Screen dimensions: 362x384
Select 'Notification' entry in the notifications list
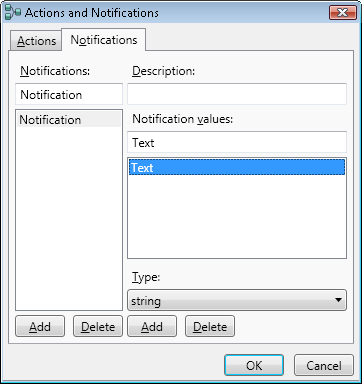pyautogui.click(x=69, y=120)
